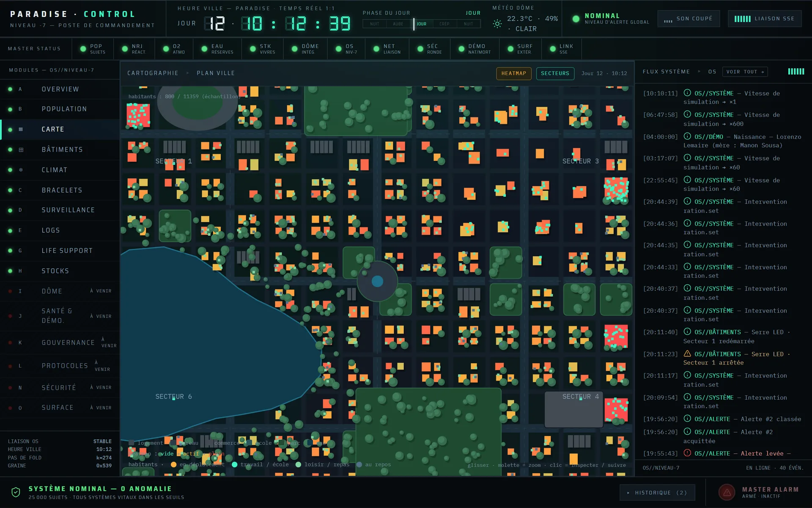812x508 pixels.
Task: Click the 'loisir / repas' legend dot
Action: click(x=298, y=464)
